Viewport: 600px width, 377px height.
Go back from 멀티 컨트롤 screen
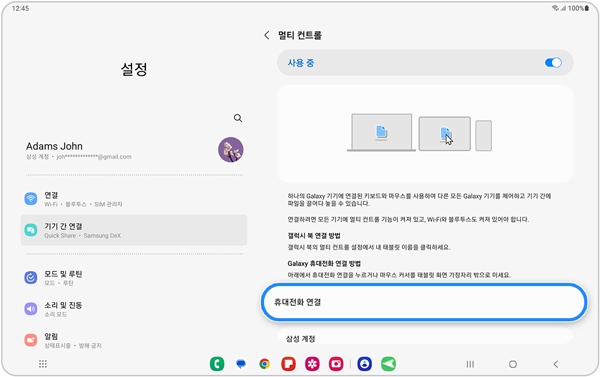pos(267,35)
